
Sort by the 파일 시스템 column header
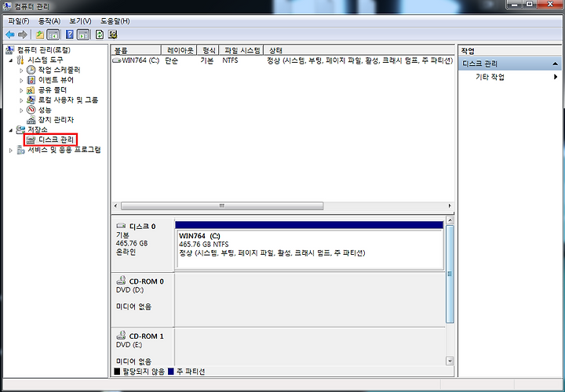(x=242, y=50)
